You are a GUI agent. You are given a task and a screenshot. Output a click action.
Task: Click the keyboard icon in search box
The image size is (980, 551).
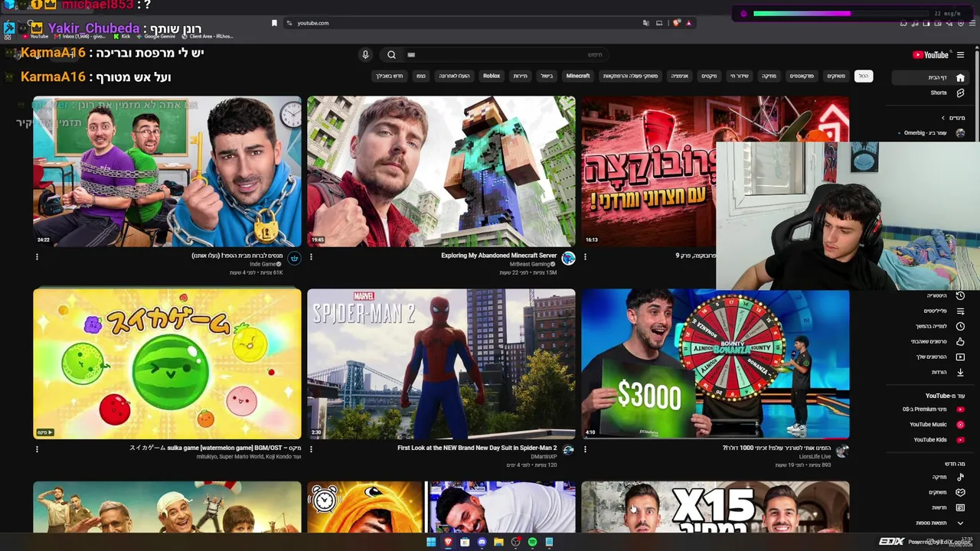(x=411, y=55)
